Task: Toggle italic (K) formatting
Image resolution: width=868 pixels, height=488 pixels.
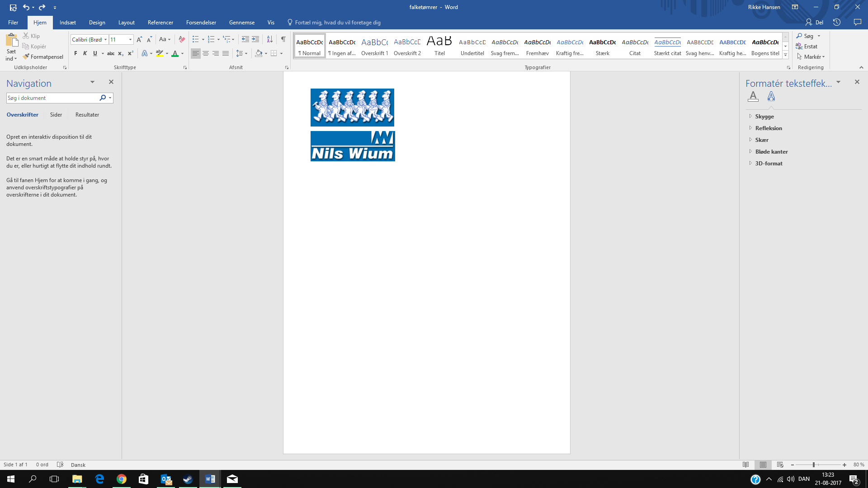Action: coord(85,53)
